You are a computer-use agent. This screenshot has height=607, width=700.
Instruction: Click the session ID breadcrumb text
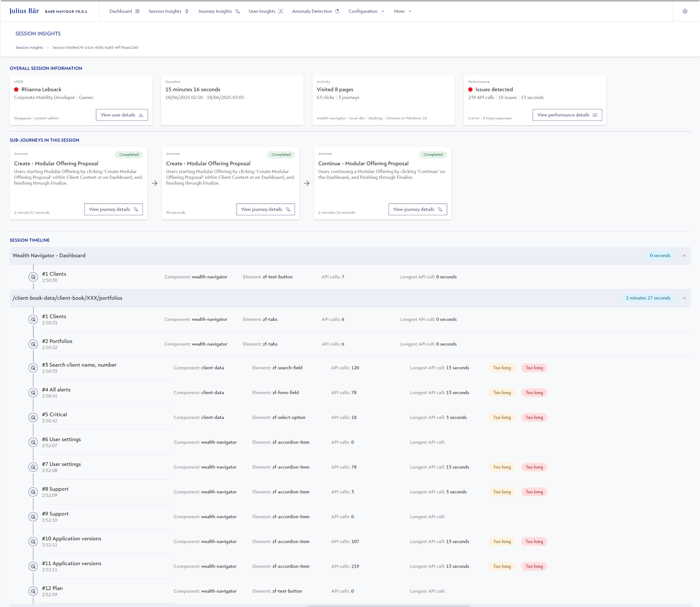click(x=95, y=47)
